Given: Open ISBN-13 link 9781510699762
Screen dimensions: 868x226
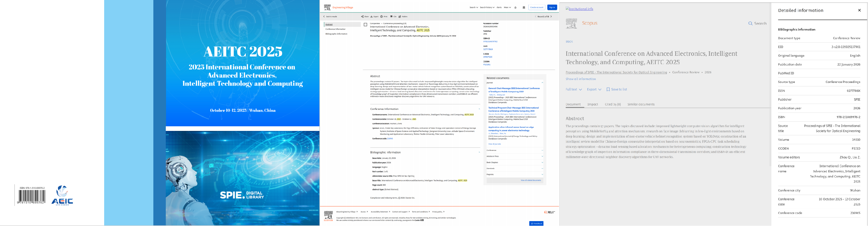Looking at the screenshot, I should tap(490, 42).
